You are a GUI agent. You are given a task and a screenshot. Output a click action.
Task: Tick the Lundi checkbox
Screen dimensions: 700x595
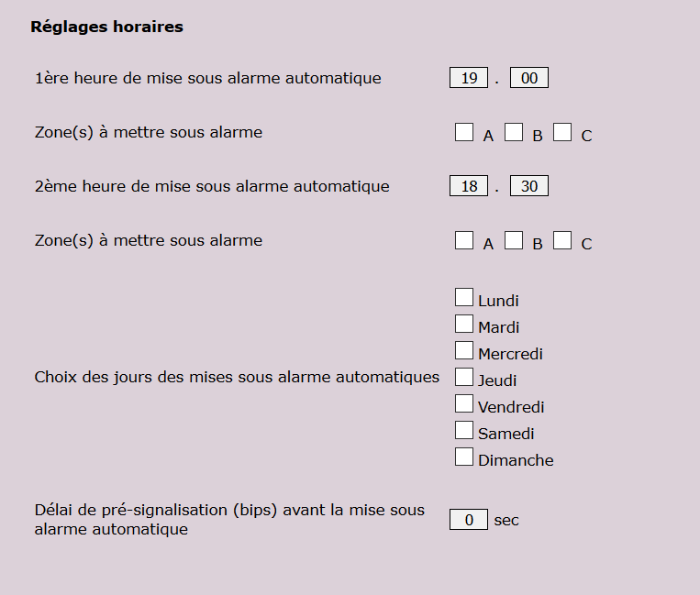[464, 297]
